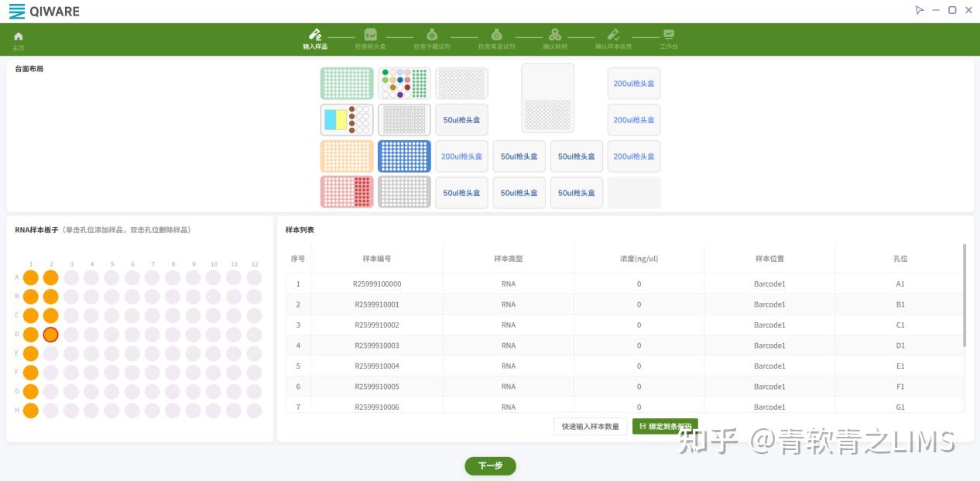Click the 序号 column header
Screen dimensions: 980x481
click(x=298, y=259)
